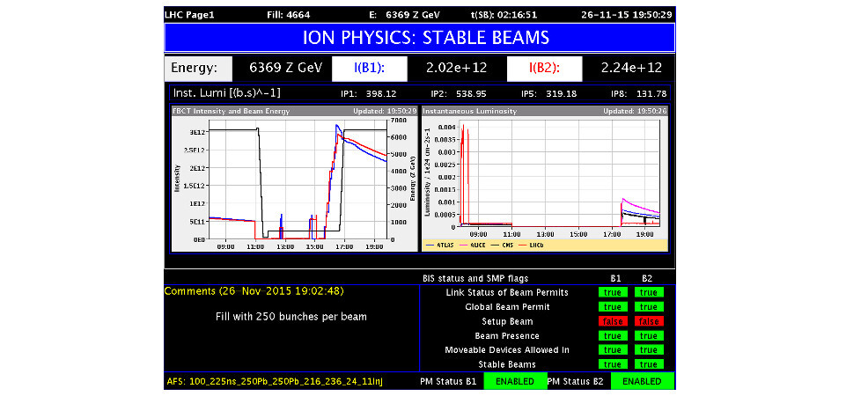Viewport: 868px width, 396px height.
Task: Click red B2 'false' flag for Setup Beam
Action: [649, 321]
